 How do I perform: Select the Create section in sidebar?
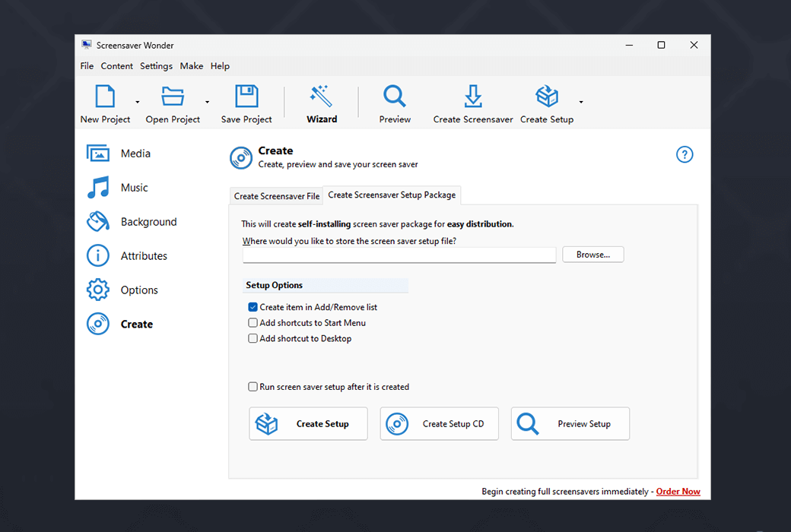click(119, 325)
